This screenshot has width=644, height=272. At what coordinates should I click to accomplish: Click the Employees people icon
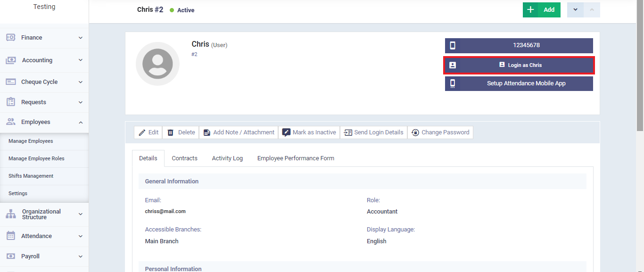[10, 122]
